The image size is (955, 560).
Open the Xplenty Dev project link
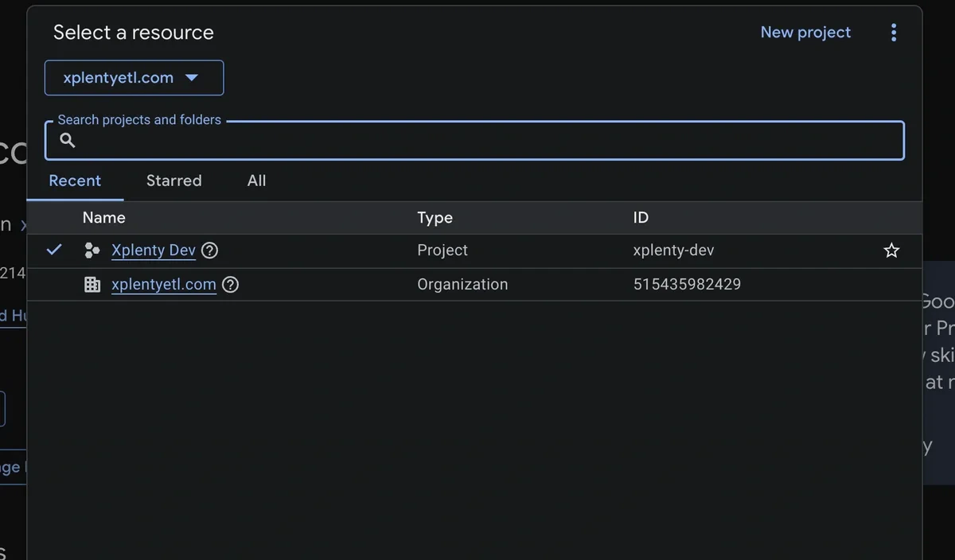pos(154,251)
